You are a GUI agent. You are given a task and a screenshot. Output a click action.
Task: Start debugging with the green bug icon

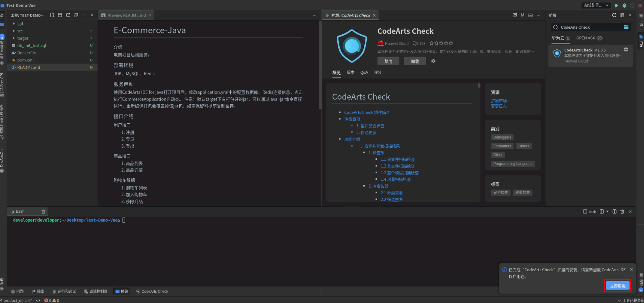tap(624, 5)
